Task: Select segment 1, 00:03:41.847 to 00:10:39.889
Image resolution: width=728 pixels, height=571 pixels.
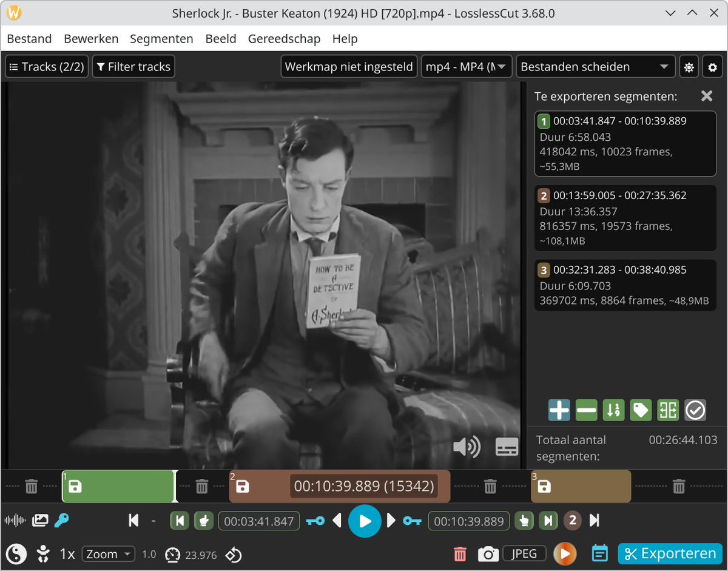Action: tap(625, 143)
